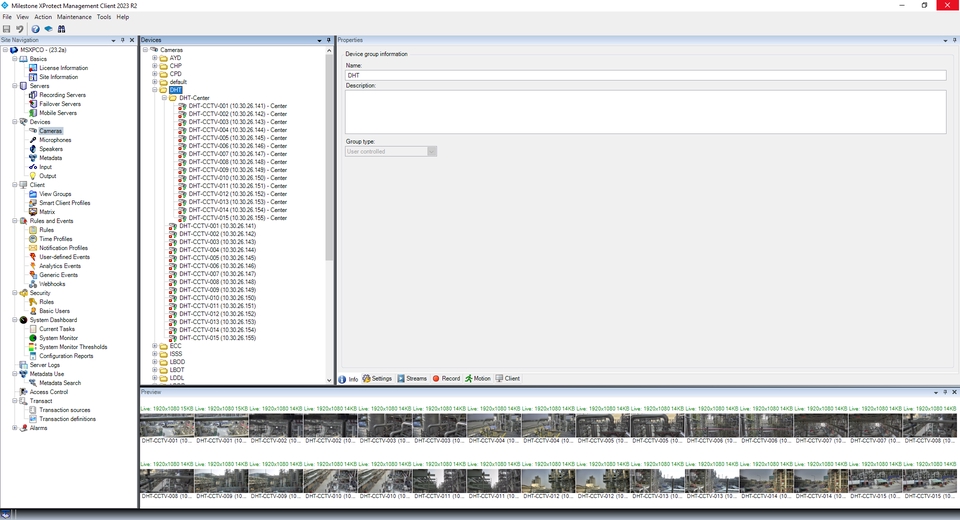Open the Help menu
The width and height of the screenshot is (960, 520).
point(122,17)
